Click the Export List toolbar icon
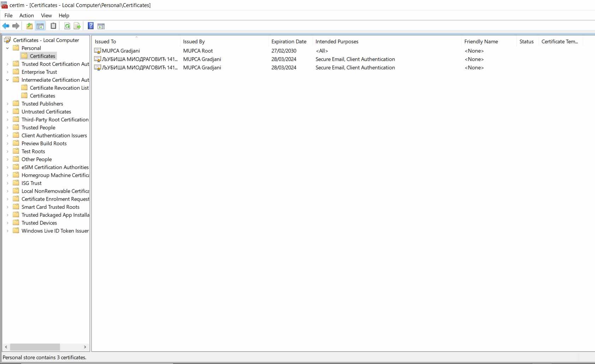 point(77,26)
